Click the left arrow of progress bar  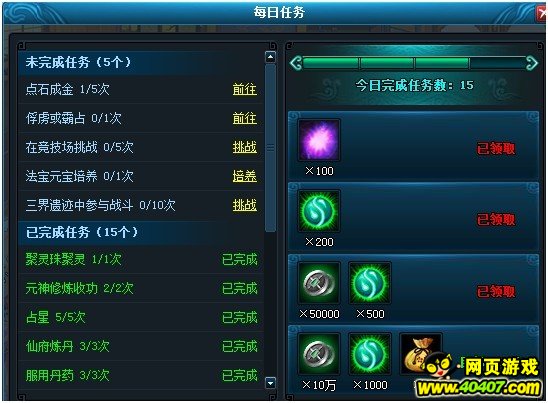(296, 63)
